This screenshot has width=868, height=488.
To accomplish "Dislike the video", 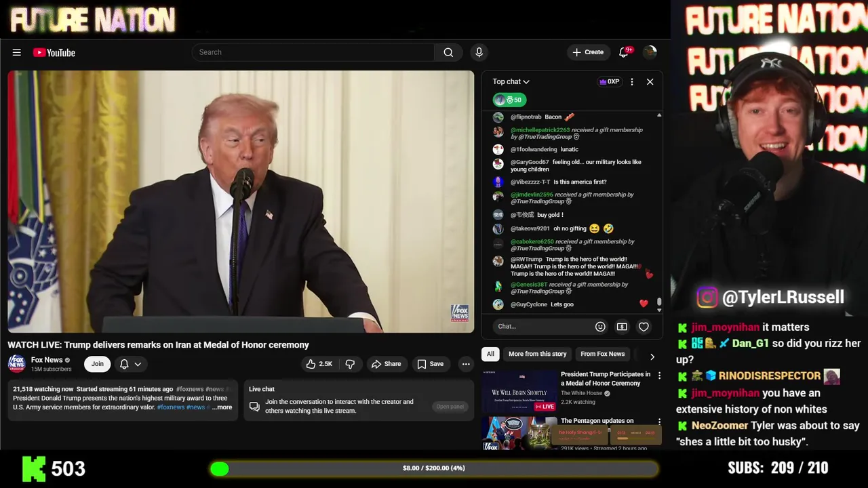I will tap(350, 364).
